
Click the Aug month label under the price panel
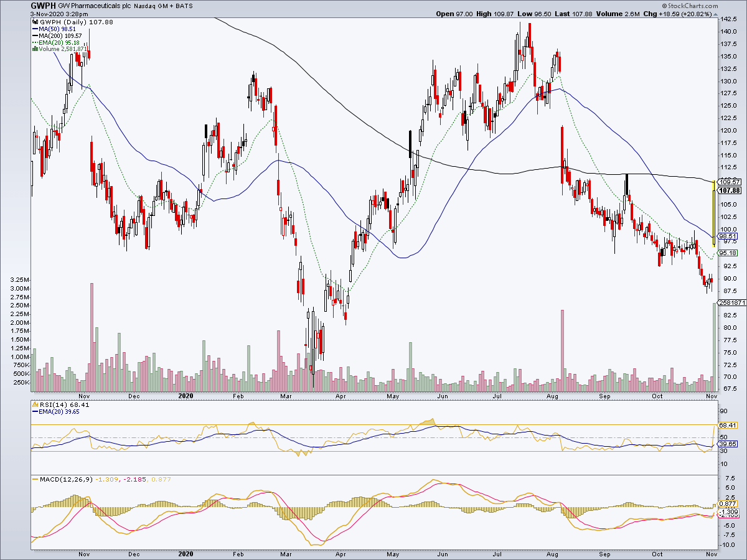pos(553,395)
